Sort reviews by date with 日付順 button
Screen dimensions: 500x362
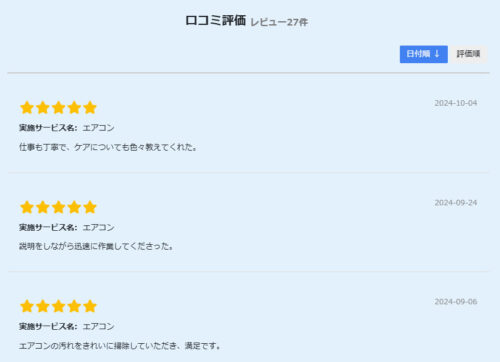click(424, 54)
